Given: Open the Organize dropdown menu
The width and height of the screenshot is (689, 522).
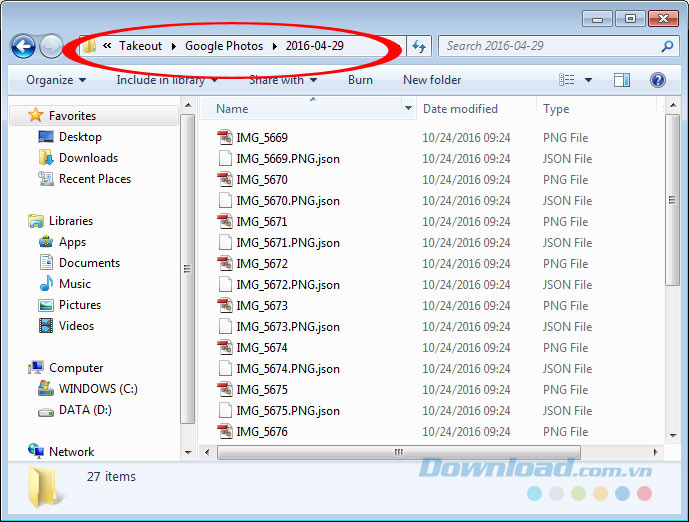Looking at the screenshot, I should coord(56,80).
